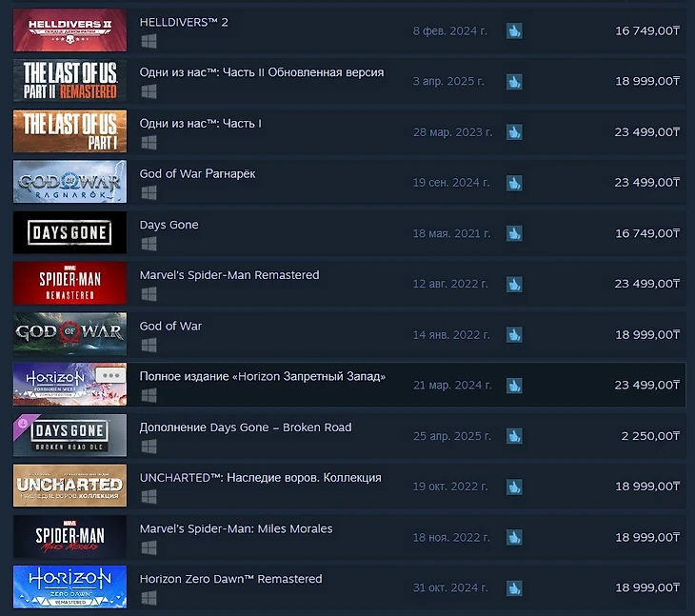The image size is (695, 616).
Task: Select the Days Gone Broken Road DLC thumbnail
Action: 69,435
